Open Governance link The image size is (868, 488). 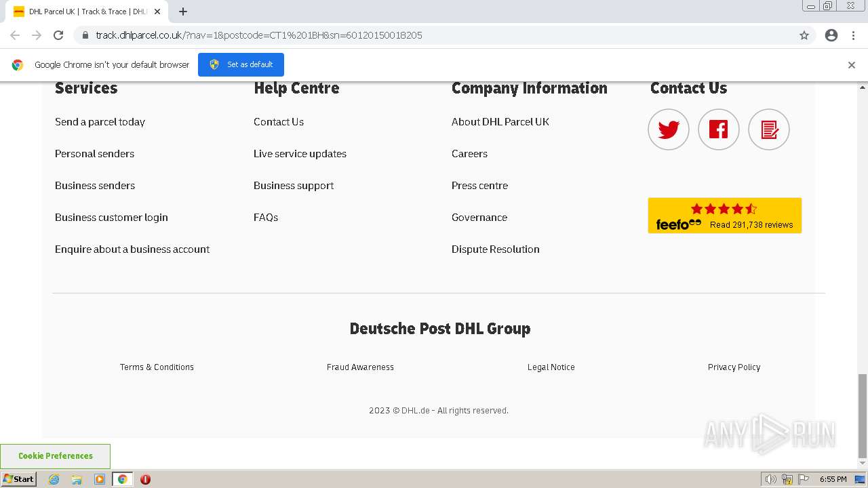pyautogui.click(x=479, y=218)
